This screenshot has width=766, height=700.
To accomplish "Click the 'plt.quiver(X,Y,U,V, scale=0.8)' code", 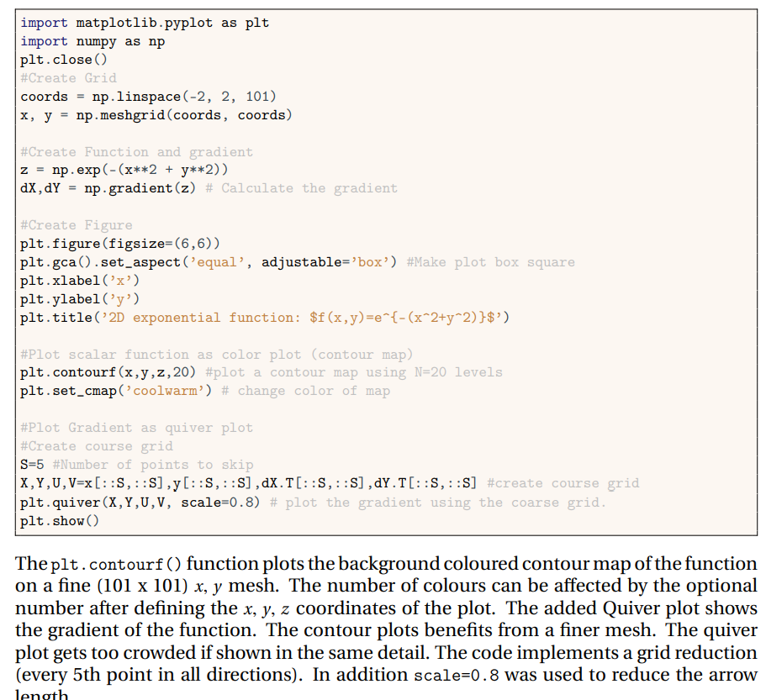I will click(140, 503).
